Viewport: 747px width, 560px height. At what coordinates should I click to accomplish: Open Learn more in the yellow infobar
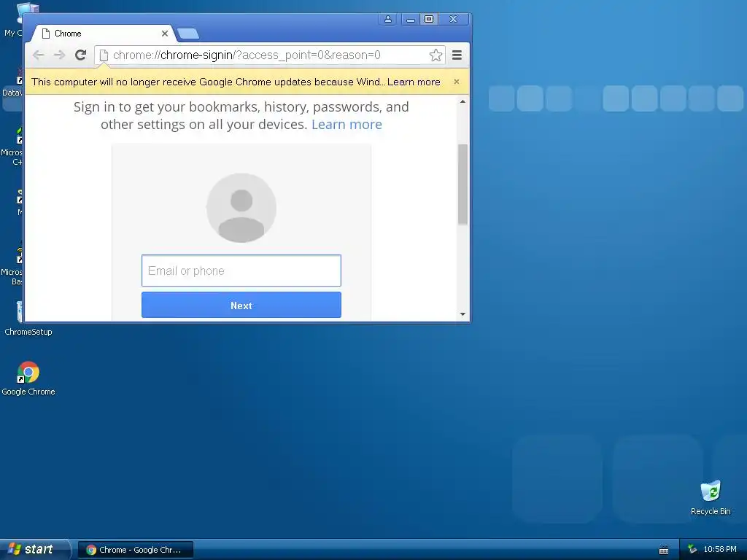pos(414,82)
